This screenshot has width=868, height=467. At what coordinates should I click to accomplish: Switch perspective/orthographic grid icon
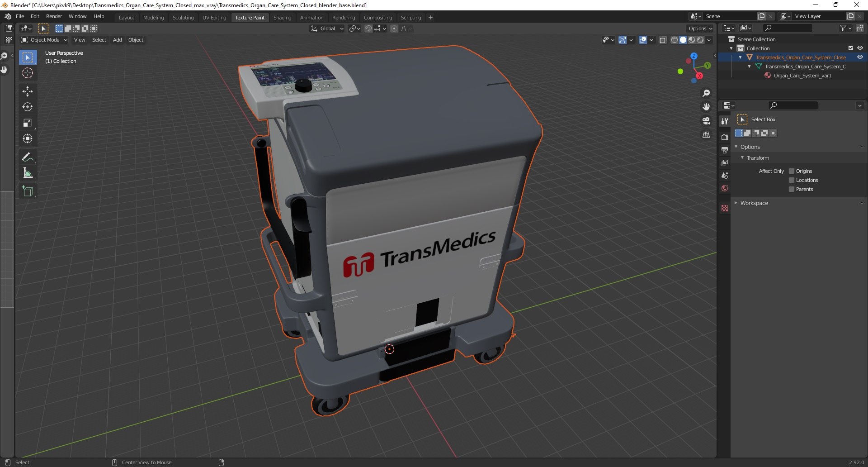(x=706, y=135)
